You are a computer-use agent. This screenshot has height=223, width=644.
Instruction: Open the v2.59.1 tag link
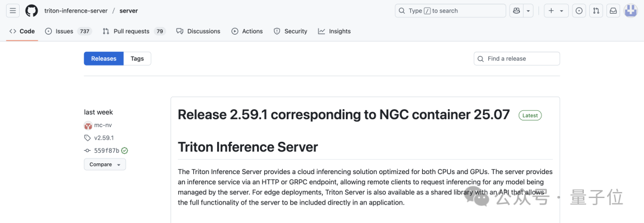coord(104,138)
